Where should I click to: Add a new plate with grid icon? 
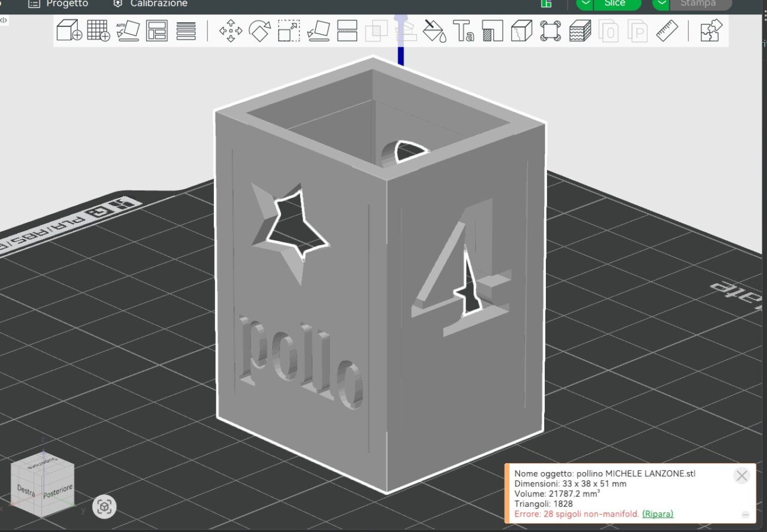98,31
